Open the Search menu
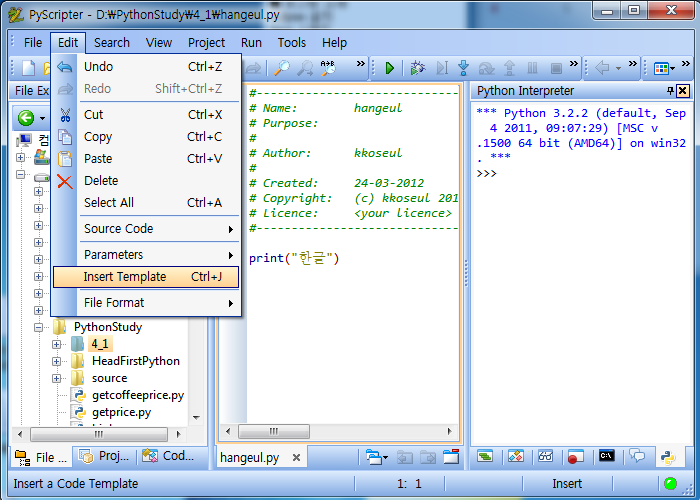 pyautogui.click(x=112, y=43)
